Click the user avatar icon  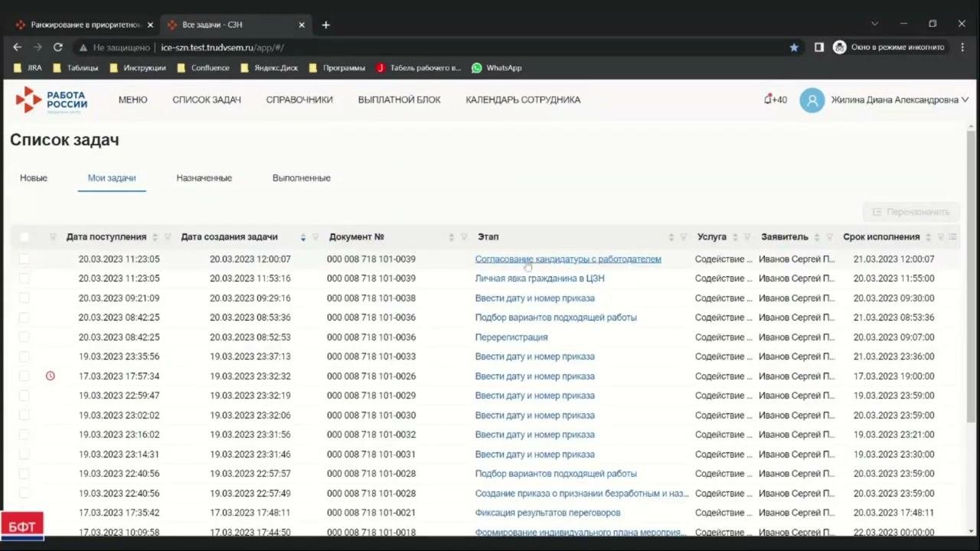[x=812, y=100]
